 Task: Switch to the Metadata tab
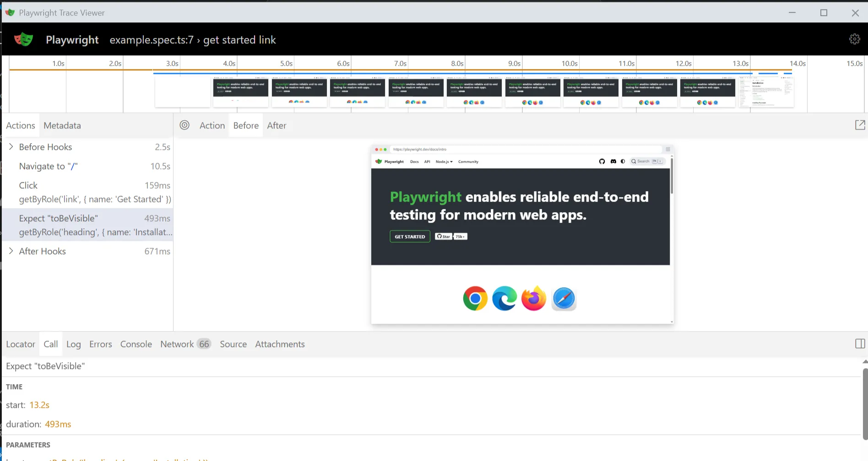pyautogui.click(x=62, y=125)
